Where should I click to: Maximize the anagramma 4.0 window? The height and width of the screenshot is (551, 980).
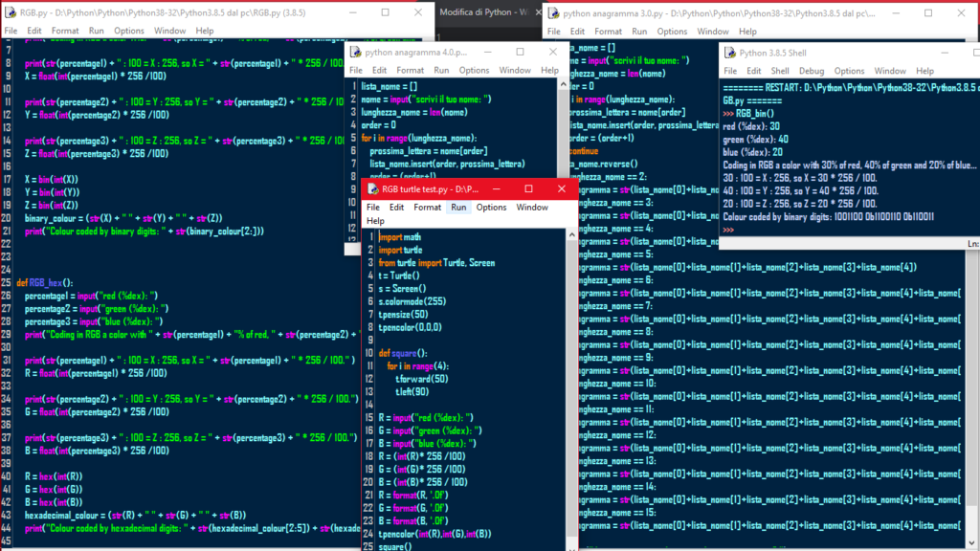click(520, 52)
